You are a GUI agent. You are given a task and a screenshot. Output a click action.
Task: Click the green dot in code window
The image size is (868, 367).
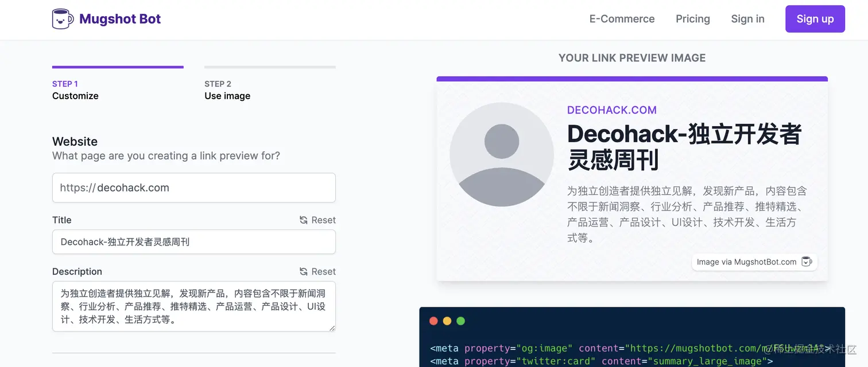[460, 321]
